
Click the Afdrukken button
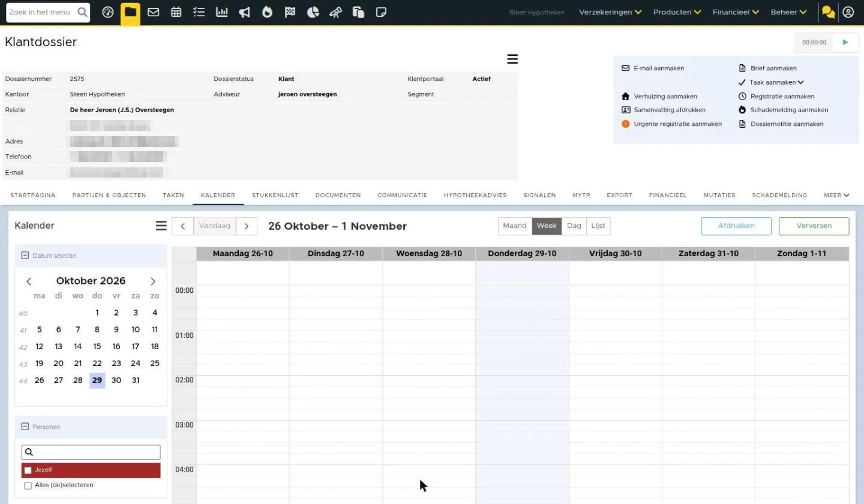736,226
